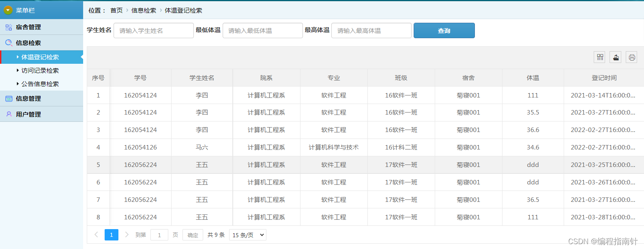Click 2021-03-28 registration time cell
The height and width of the screenshot is (249, 644).
[x=604, y=217]
